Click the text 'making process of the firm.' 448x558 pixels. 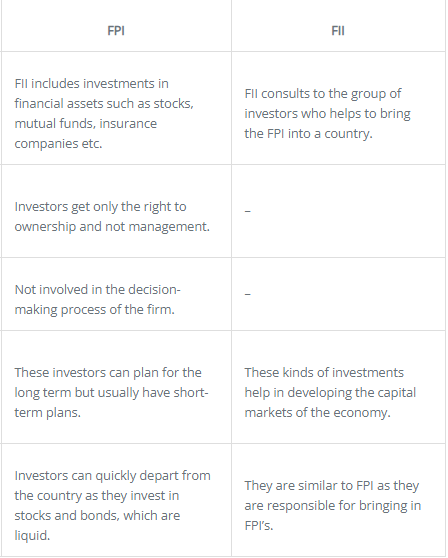click(x=95, y=310)
